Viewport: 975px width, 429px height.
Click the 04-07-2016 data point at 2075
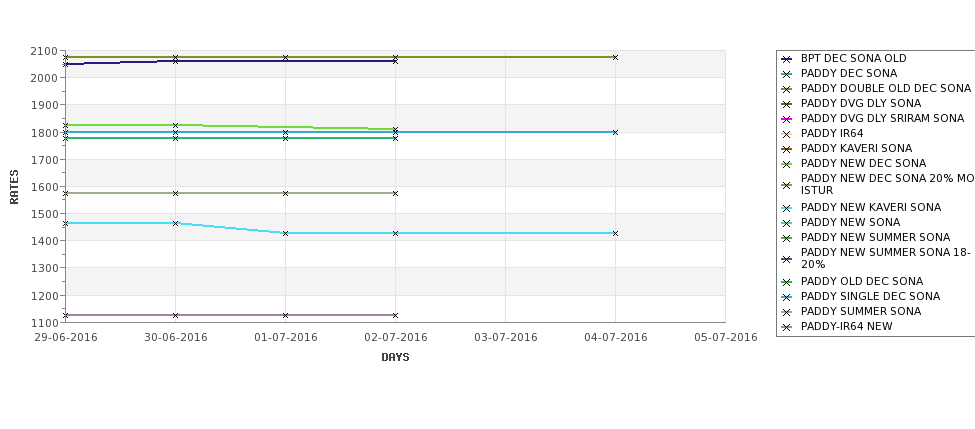click(615, 57)
